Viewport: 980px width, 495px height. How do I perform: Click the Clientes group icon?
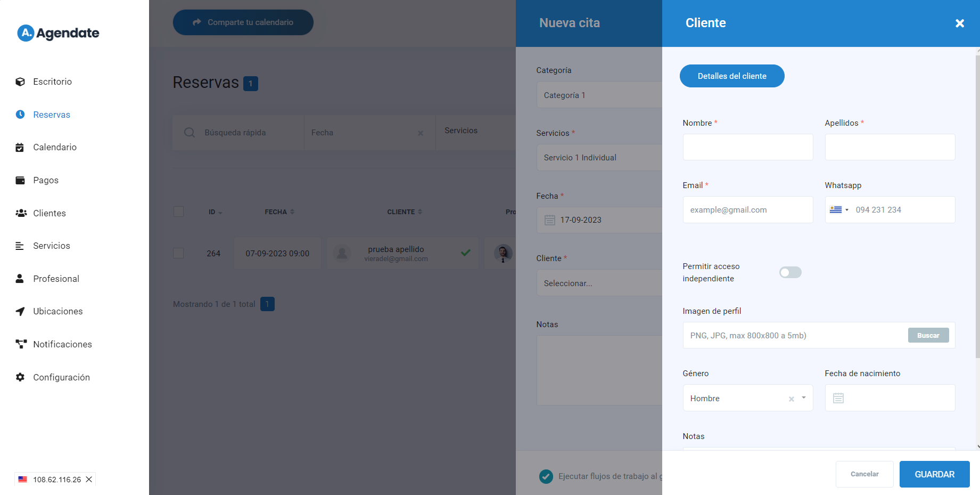pyautogui.click(x=21, y=213)
